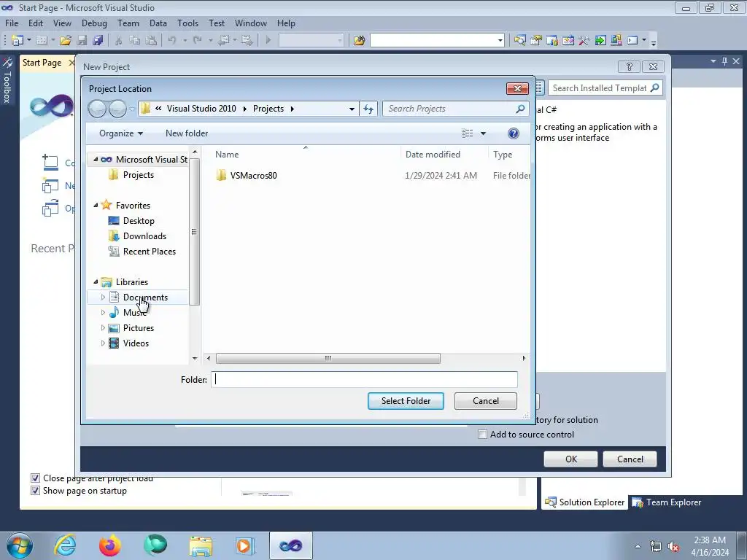Open the File menu
Viewport: 747px width, 560px height.
[x=12, y=23]
